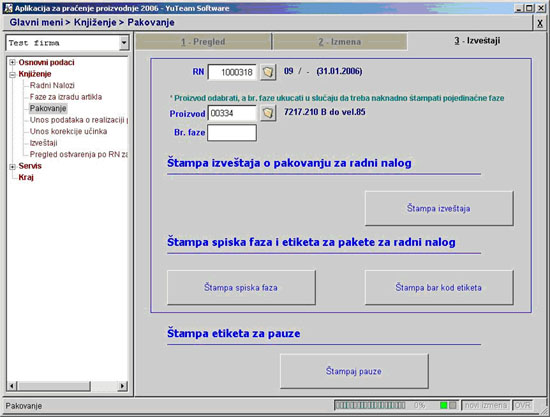The height and width of the screenshot is (417, 550).
Task: Collapse the Knjiženje tree node
Action: point(12,74)
